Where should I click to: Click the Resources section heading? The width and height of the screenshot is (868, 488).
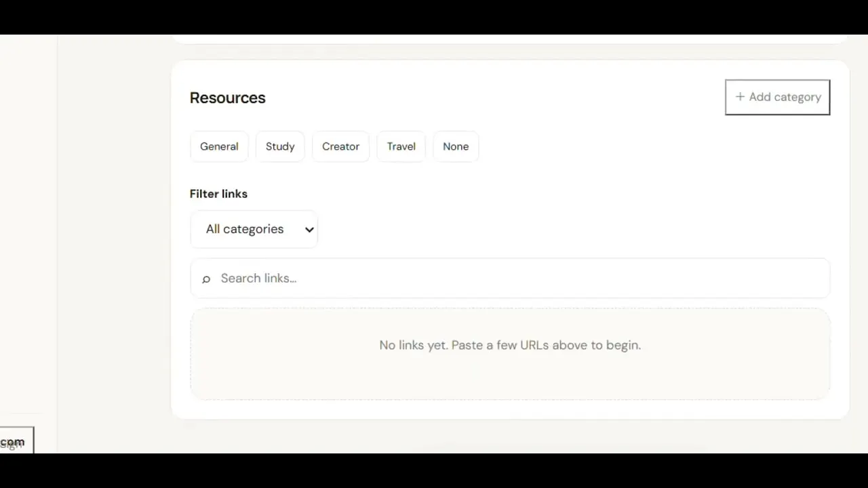click(x=228, y=98)
